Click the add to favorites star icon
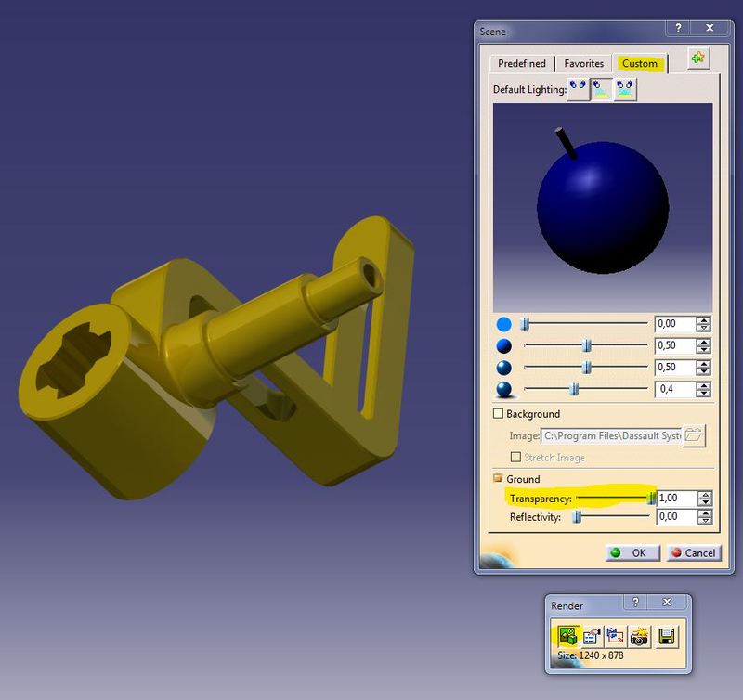 pyautogui.click(x=697, y=58)
